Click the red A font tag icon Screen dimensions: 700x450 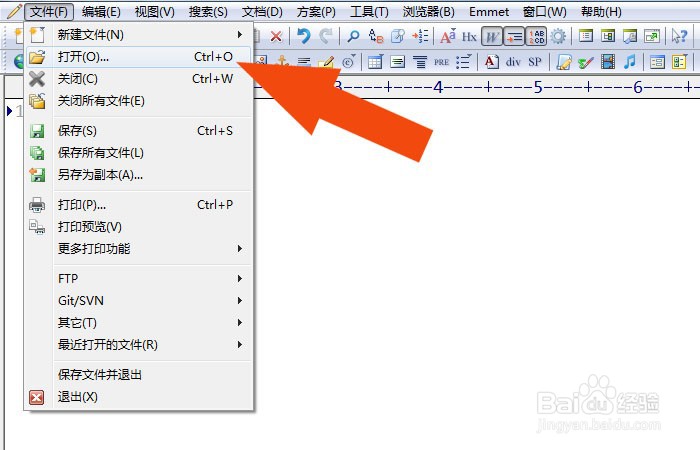[x=492, y=62]
